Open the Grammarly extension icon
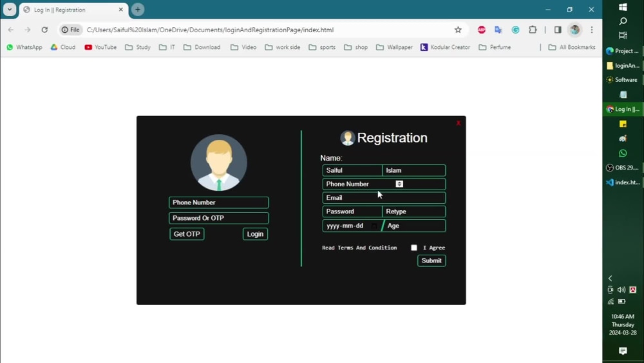The width and height of the screenshot is (644, 363). 515,30
